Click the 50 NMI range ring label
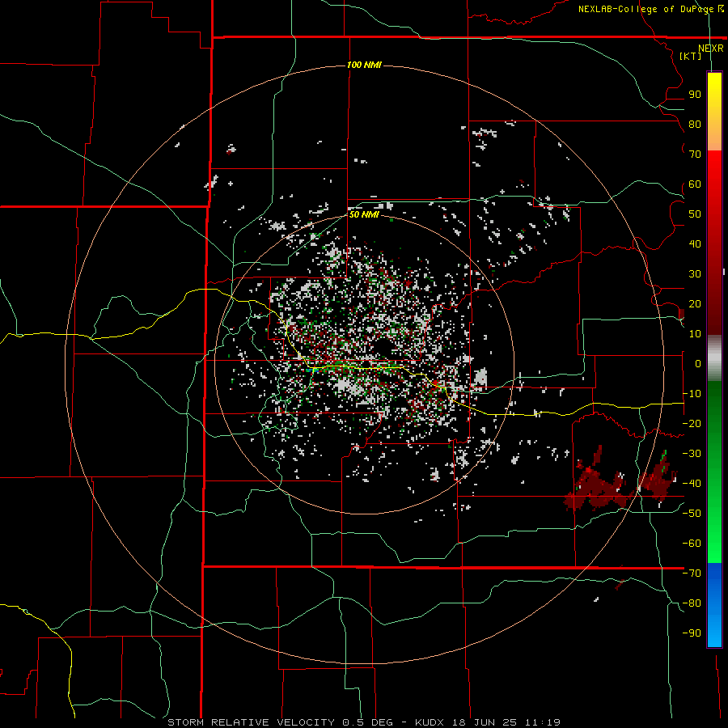 pyautogui.click(x=364, y=214)
